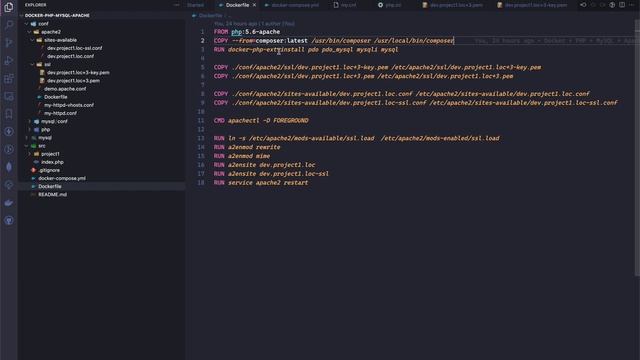640x360 pixels.
Task: Open the Source Control branch icon
Action: [x=9, y=42]
